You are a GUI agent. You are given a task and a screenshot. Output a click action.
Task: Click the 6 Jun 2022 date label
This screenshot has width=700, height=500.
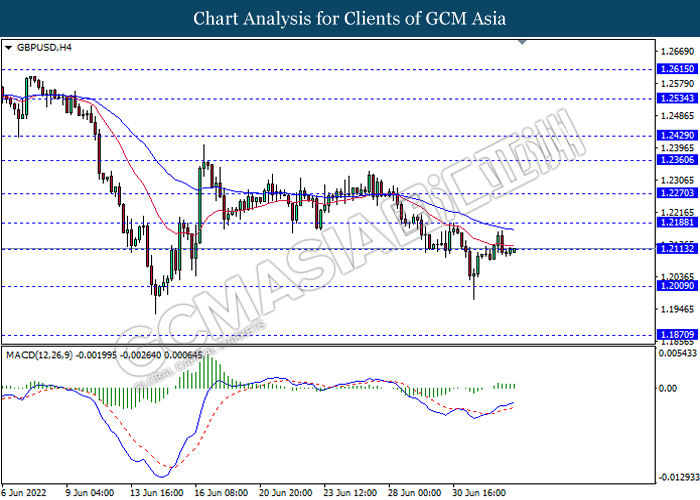(24, 493)
